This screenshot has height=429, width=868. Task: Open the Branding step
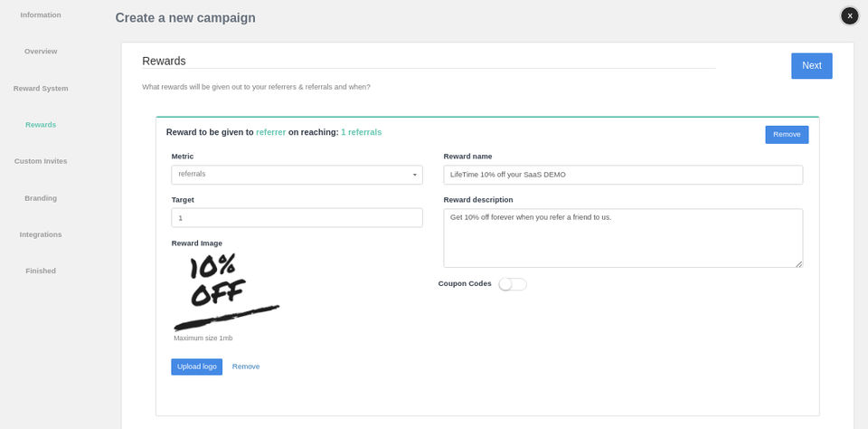41,197
